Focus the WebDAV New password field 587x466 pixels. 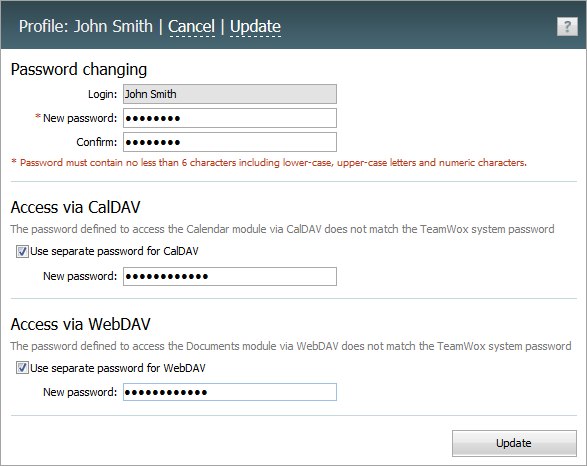point(230,392)
